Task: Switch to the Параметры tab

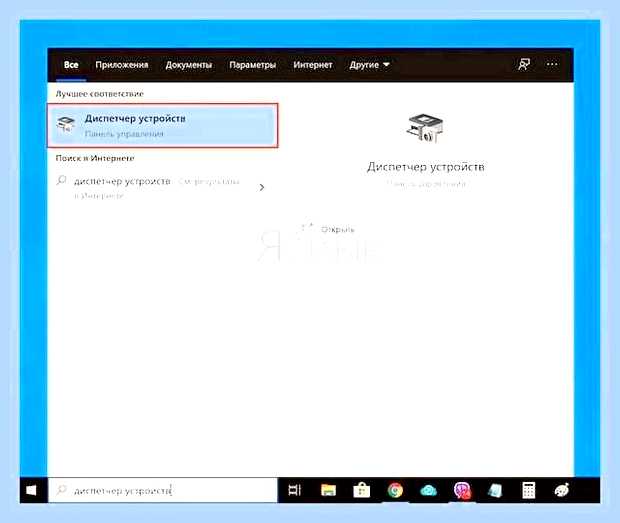Action: 253,65
